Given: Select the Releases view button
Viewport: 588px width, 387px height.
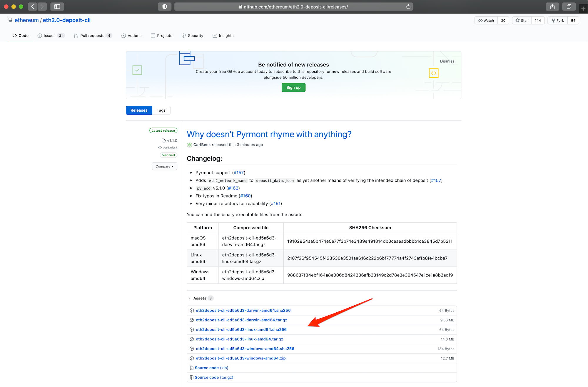Looking at the screenshot, I should pyautogui.click(x=139, y=110).
